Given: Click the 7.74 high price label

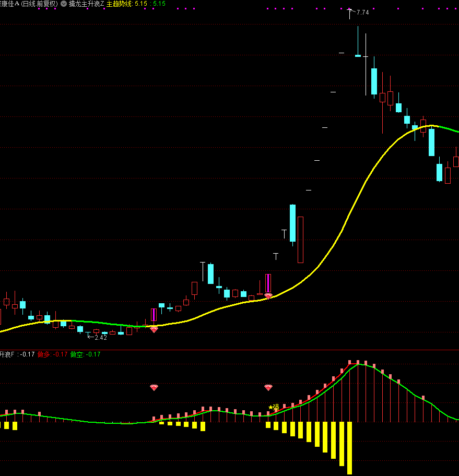Looking at the screenshot, I should pos(362,13).
